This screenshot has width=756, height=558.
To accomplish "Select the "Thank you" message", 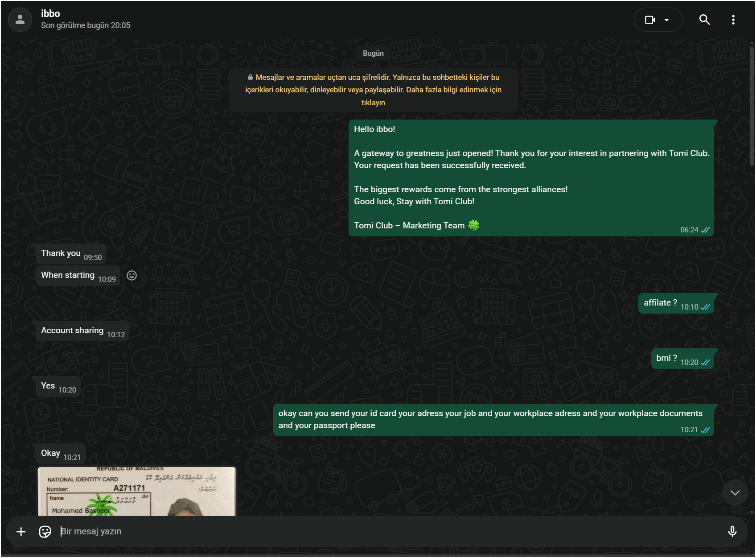I will (x=71, y=254).
